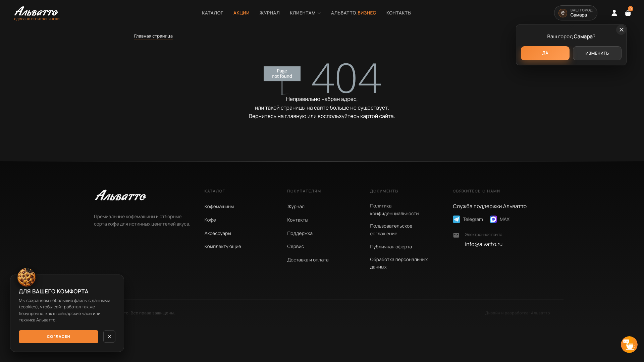
Task: Open the Кофемашины footer link
Action: click(x=219, y=206)
